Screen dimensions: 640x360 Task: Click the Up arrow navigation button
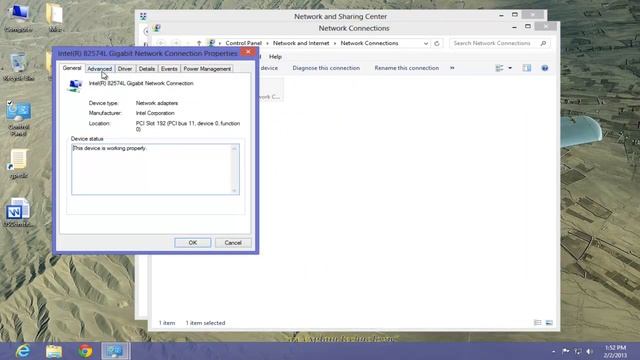(x=199, y=43)
